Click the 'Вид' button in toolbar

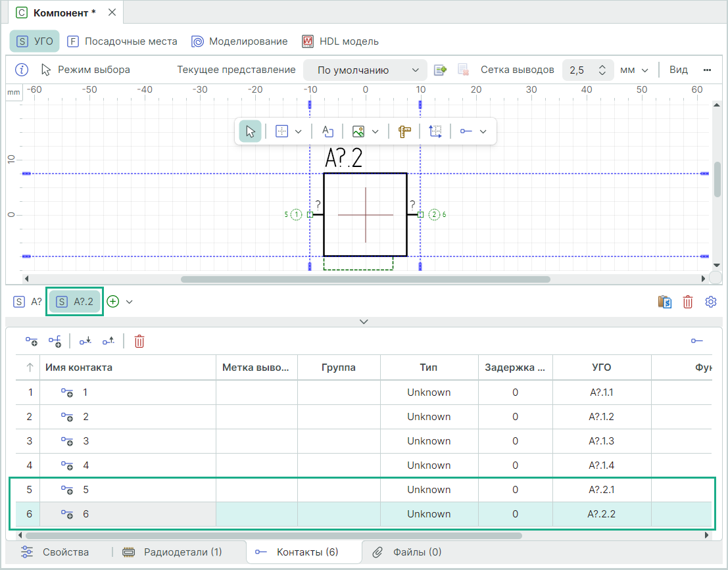(x=679, y=70)
